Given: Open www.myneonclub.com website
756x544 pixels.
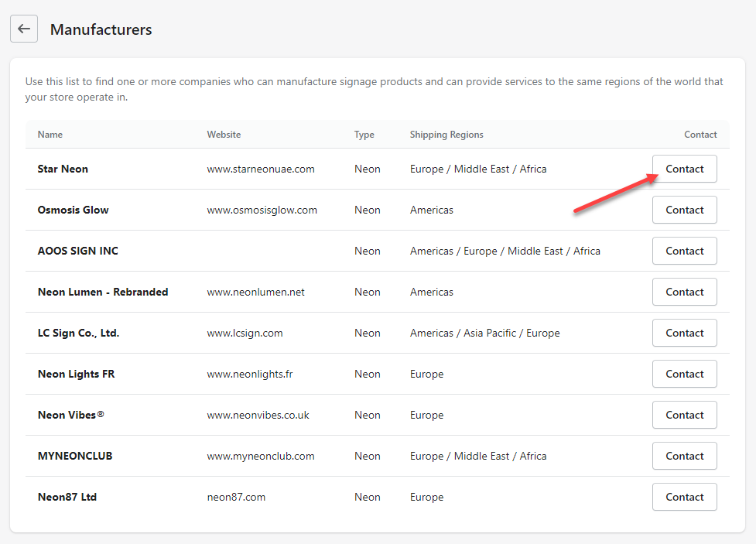Looking at the screenshot, I should 260,456.
